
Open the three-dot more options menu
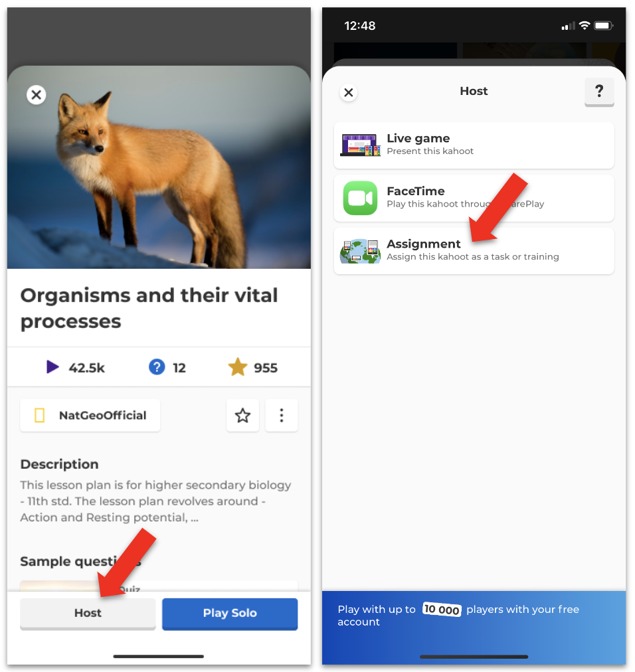point(281,415)
